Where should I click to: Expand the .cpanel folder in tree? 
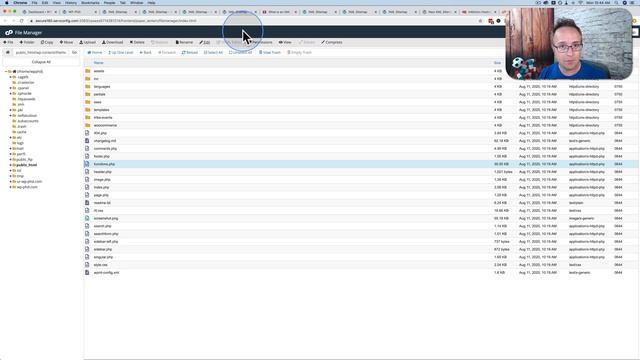tap(11, 88)
